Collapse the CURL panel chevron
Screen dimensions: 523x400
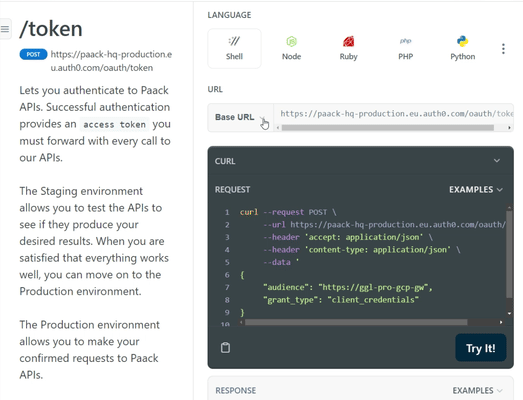click(x=497, y=161)
